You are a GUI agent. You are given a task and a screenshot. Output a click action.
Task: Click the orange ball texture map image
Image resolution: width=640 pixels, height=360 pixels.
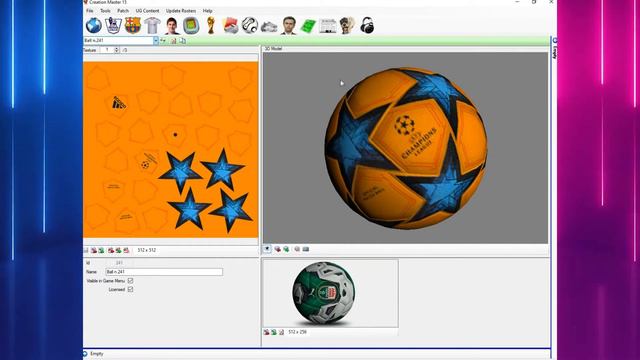tap(171, 149)
